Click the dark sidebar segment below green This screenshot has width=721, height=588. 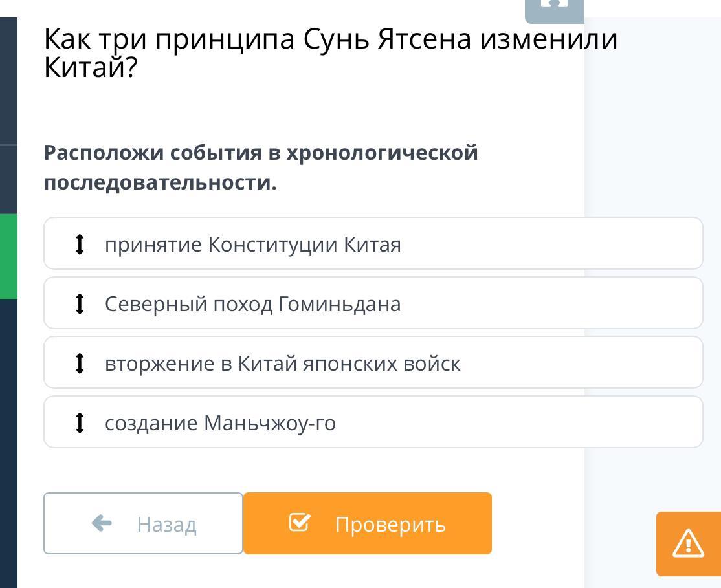(x=8, y=443)
